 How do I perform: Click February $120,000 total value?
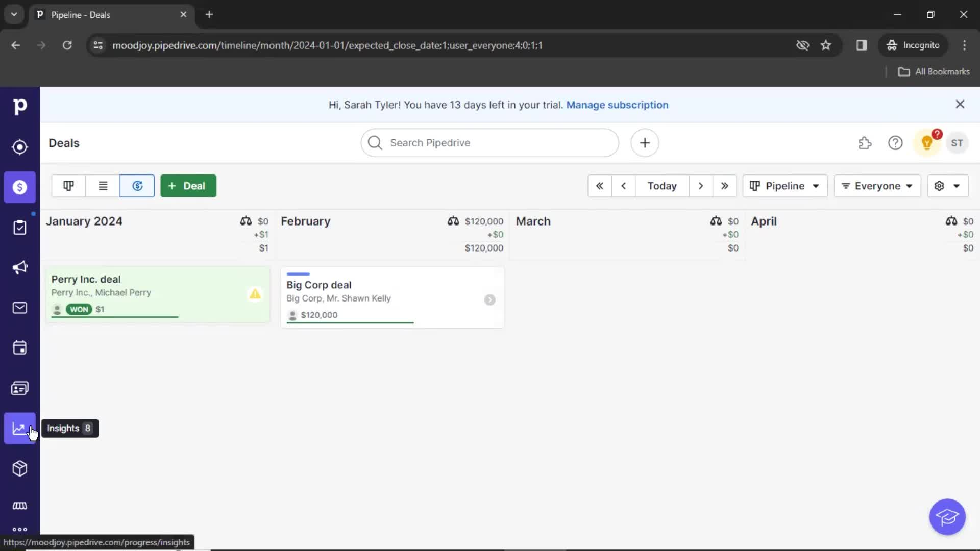pos(484,248)
